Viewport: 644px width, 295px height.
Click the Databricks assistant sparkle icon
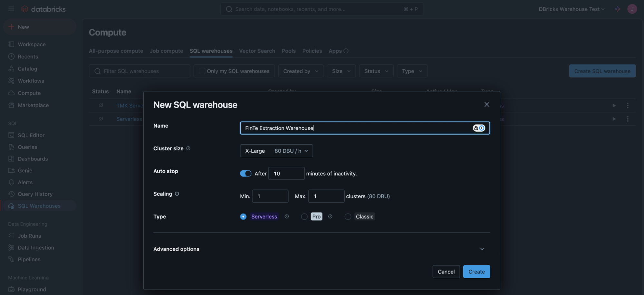coord(618,9)
